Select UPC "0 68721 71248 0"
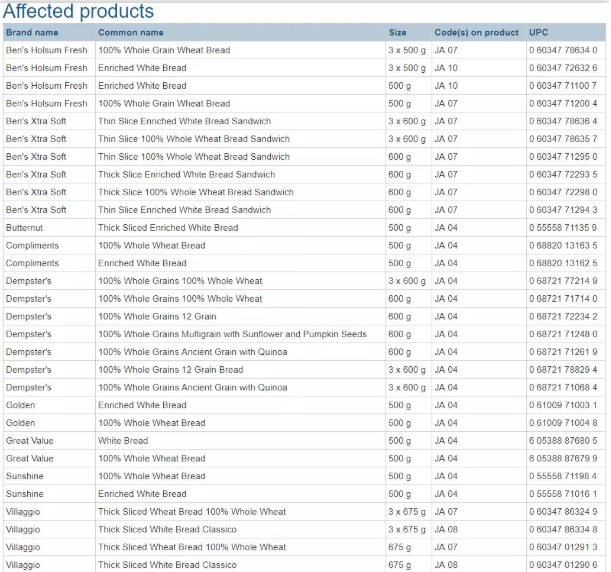This screenshot has height=572, width=611. (563, 334)
